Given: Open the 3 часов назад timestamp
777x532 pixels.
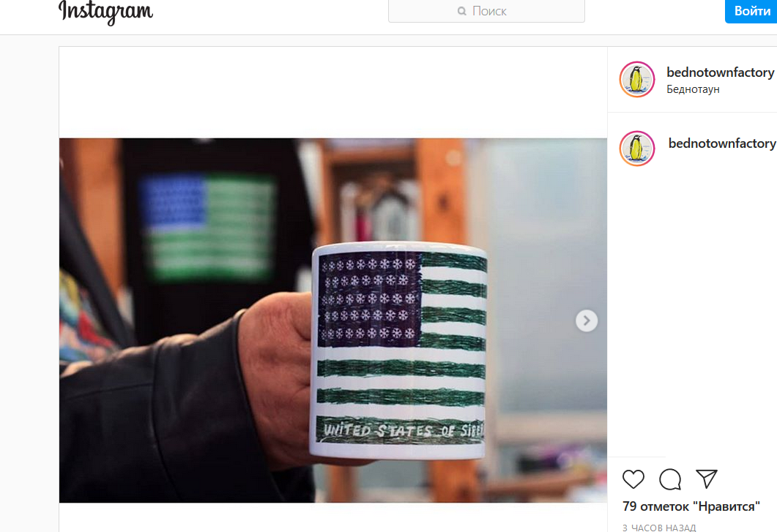Looking at the screenshot, I should pos(659,528).
